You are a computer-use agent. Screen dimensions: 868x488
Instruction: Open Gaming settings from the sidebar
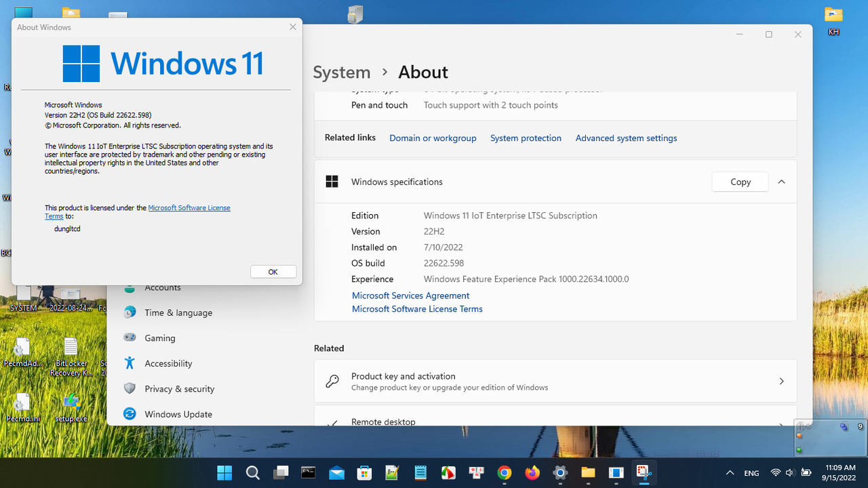point(160,338)
